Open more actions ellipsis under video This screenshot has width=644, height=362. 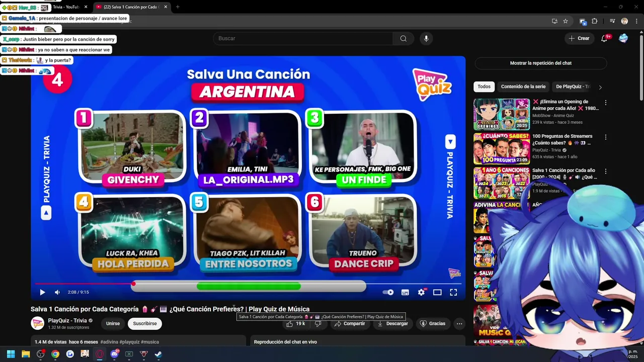pos(459,324)
